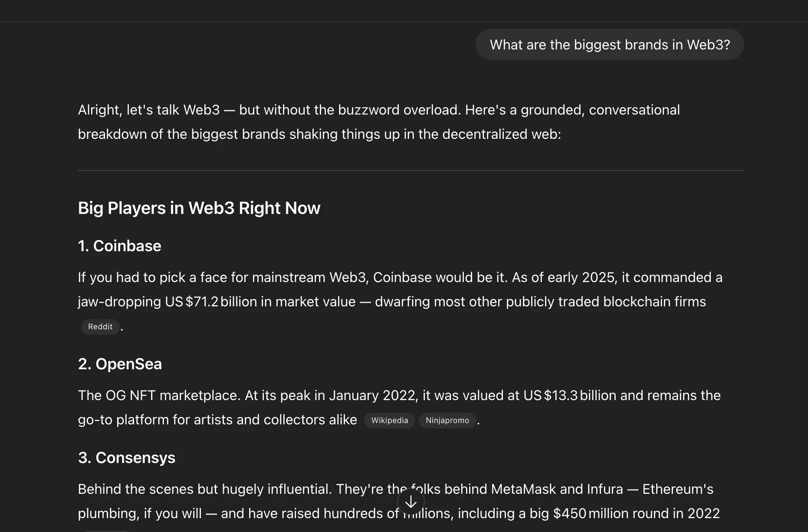Click the Wikipedia source pill to view citation
The height and width of the screenshot is (532, 808).
(x=389, y=420)
